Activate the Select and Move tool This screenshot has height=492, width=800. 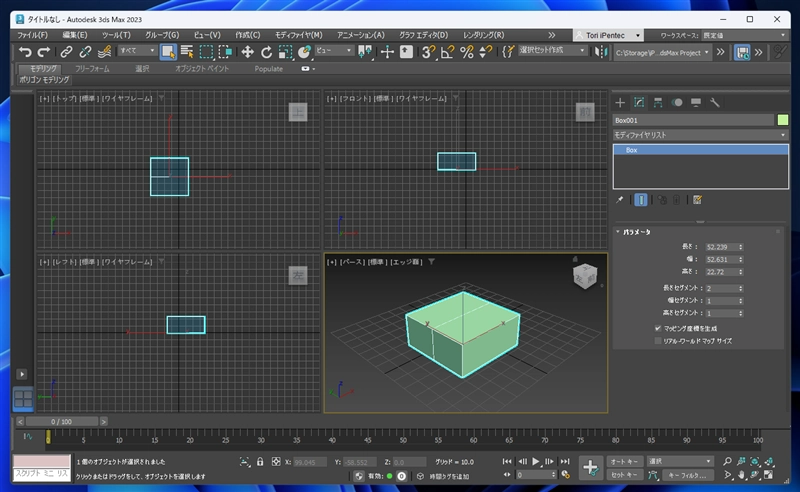pos(247,52)
